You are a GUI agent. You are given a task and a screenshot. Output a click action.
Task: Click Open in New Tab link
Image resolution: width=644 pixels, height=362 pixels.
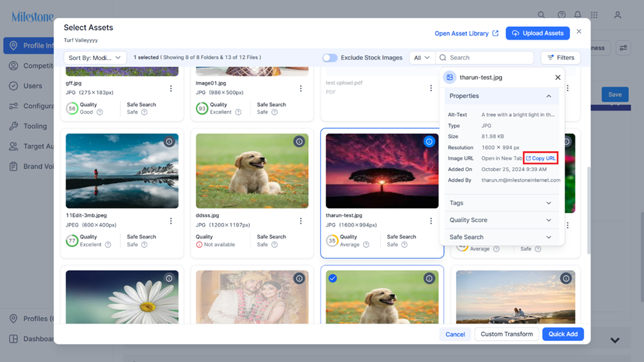pos(501,158)
